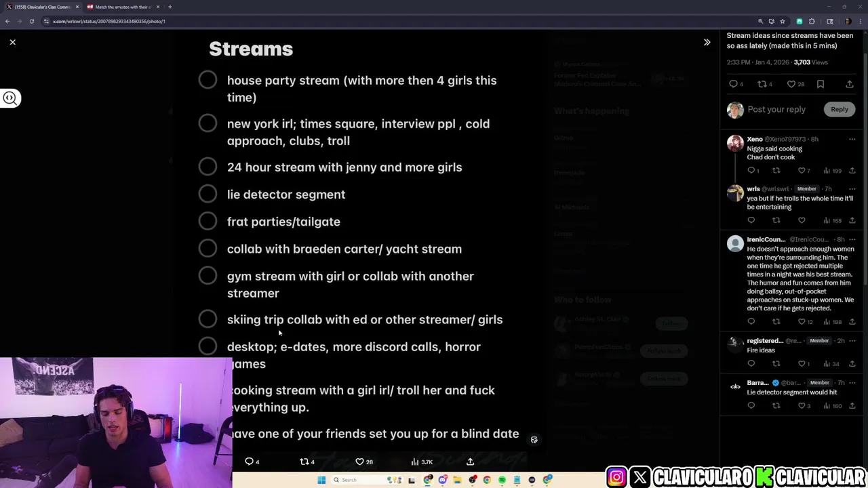Open Spotify from the taskbar

pyautogui.click(x=502, y=480)
